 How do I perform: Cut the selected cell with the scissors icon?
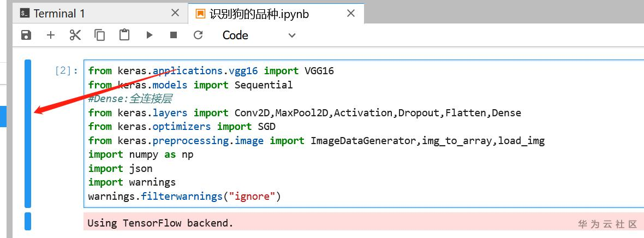(x=75, y=35)
